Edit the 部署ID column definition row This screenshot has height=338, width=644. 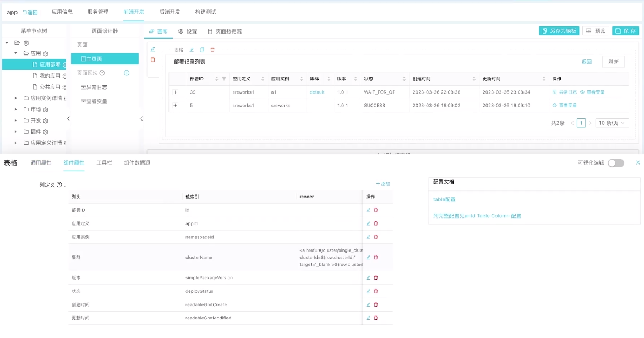pyautogui.click(x=368, y=210)
